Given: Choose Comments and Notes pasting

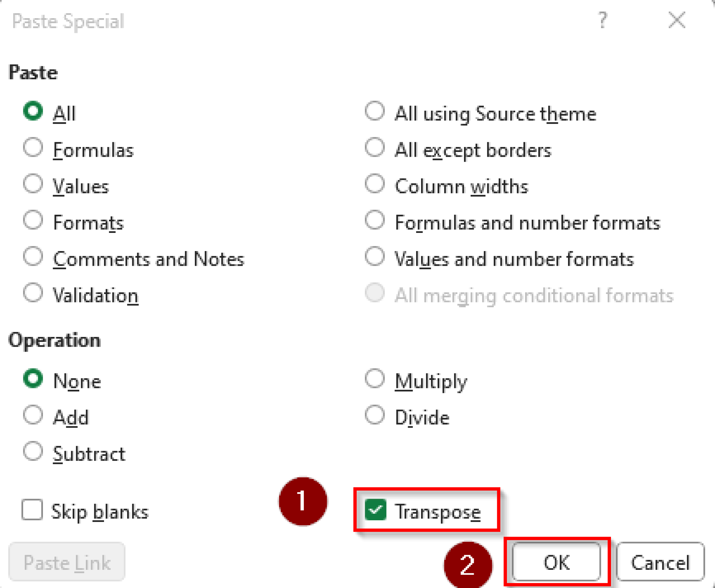Looking at the screenshot, I should (33, 258).
